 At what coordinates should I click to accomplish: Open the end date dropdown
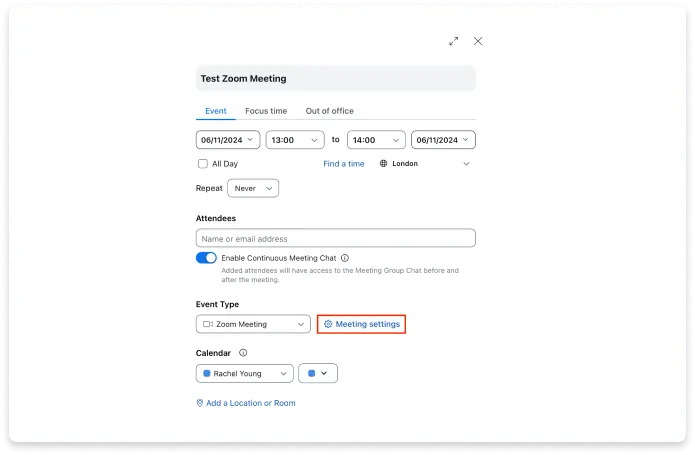443,140
